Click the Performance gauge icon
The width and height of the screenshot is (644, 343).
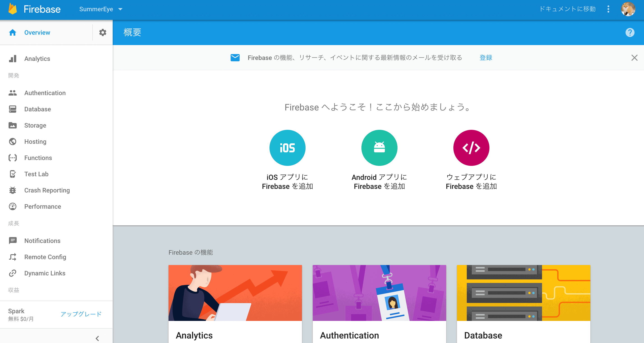(12, 206)
